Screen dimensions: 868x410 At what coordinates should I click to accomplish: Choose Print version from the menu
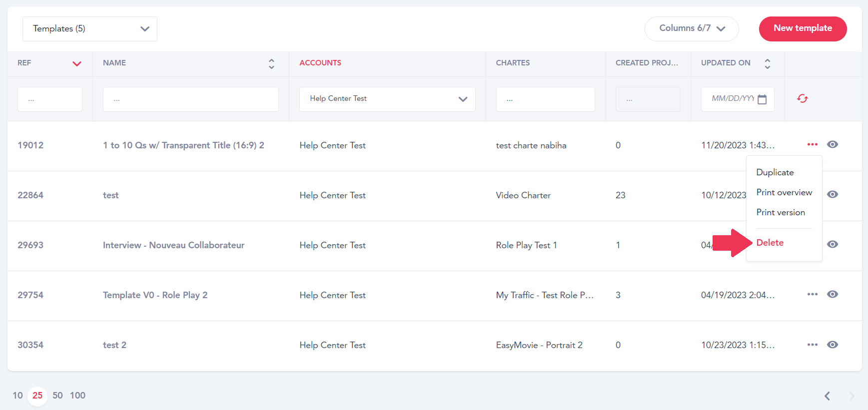[781, 212]
